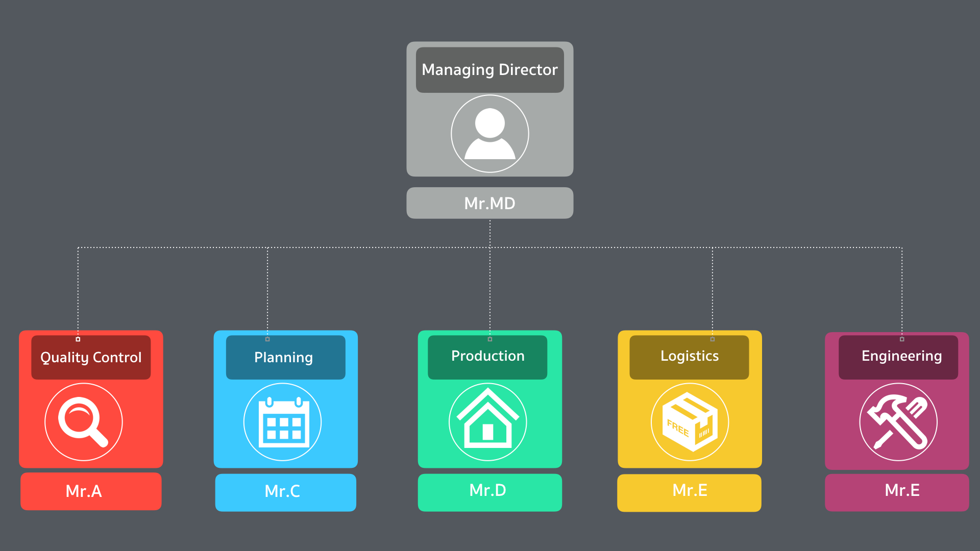The width and height of the screenshot is (980, 551).
Task: Click the Production department label
Action: [487, 357]
